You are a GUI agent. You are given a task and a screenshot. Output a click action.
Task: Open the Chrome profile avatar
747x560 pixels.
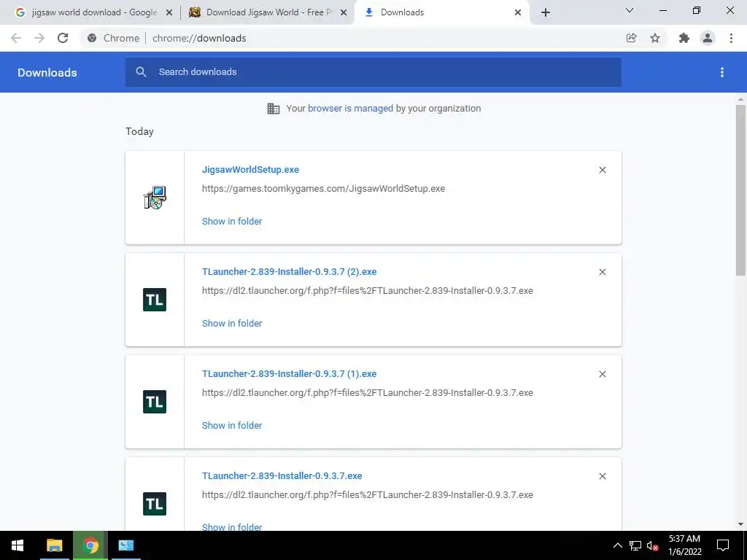[x=708, y=38]
